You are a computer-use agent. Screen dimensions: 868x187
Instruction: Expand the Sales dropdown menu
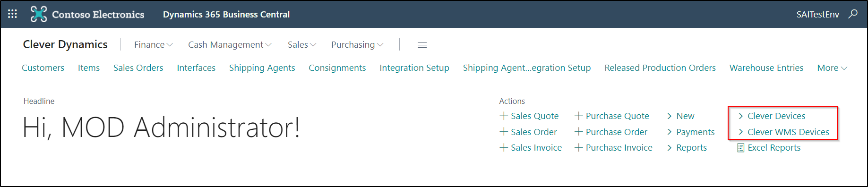(302, 45)
